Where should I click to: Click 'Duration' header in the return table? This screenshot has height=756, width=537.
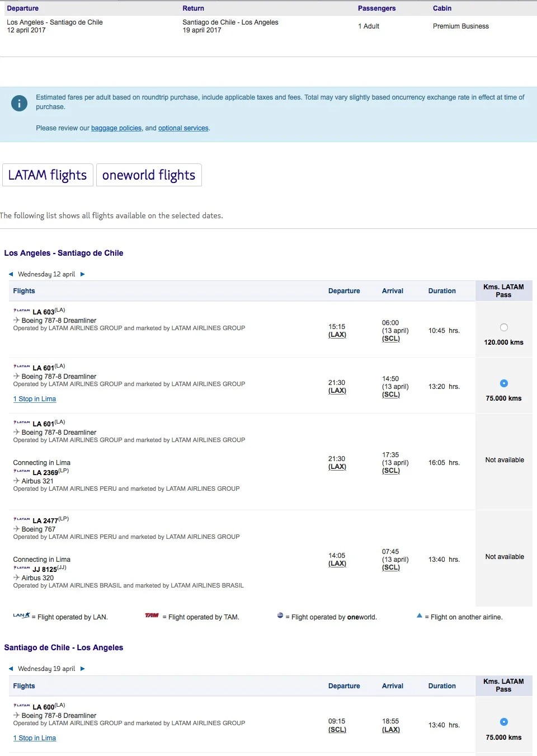442,686
